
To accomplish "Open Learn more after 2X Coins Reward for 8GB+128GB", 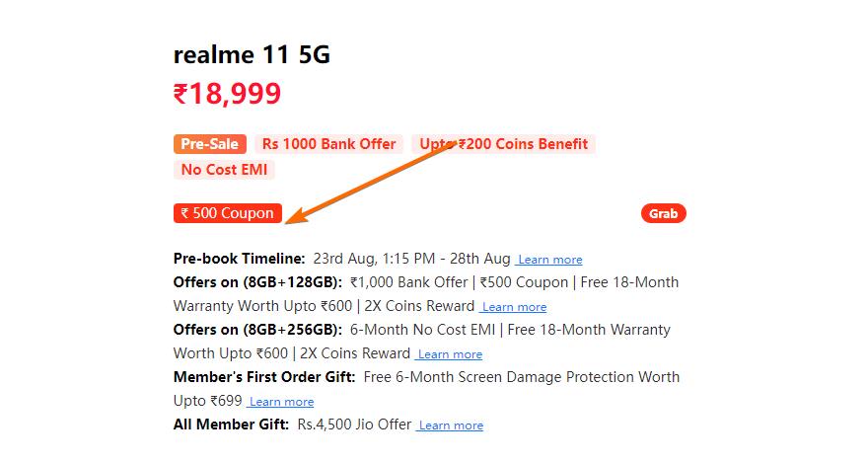I will point(513,307).
